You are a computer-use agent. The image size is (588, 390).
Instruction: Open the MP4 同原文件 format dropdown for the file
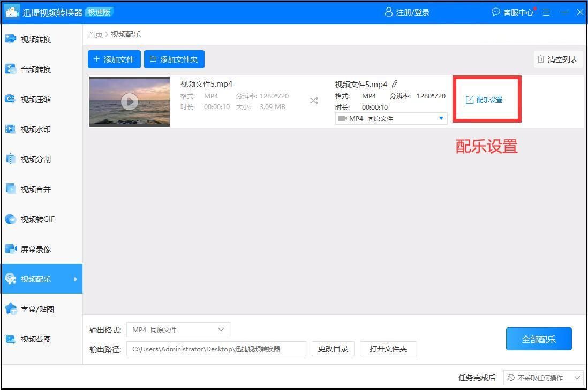click(391, 118)
